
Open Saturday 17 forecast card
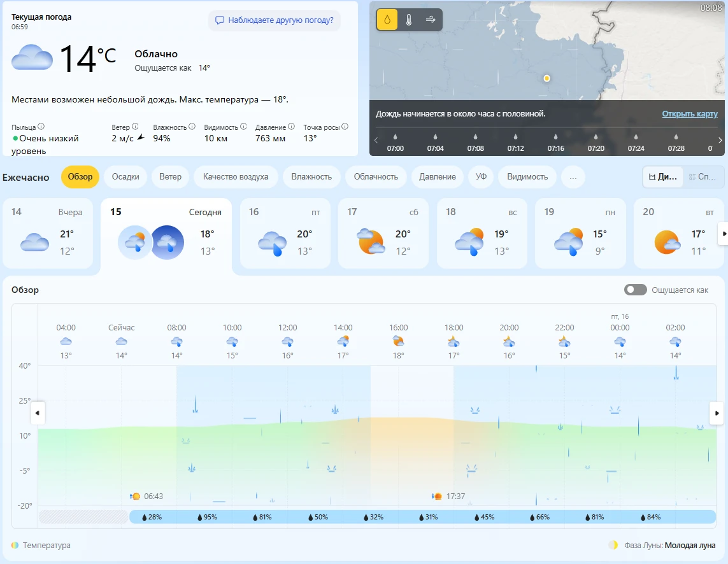(383, 234)
